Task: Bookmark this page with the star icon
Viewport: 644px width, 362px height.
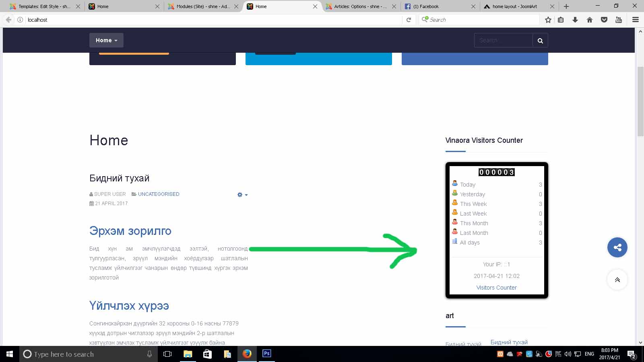Action: click(548, 20)
